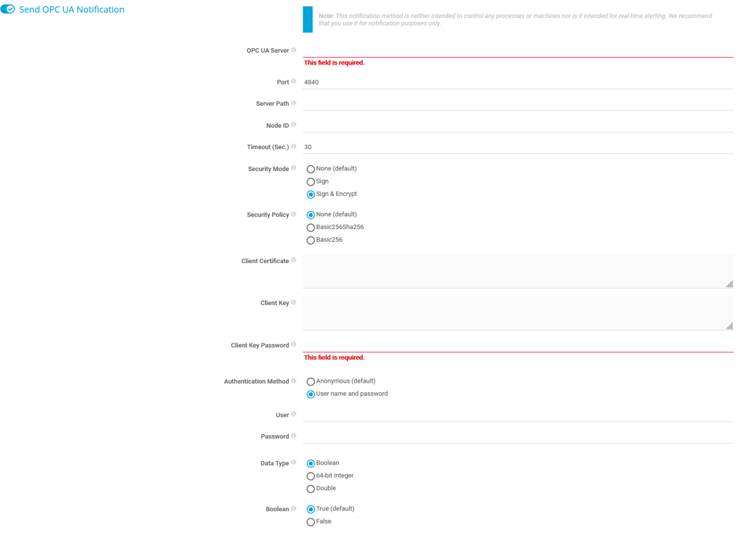Image resolution: width=756 pixels, height=538 pixels.
Task: View help for Server Path
Action: [x=294, y=102]
